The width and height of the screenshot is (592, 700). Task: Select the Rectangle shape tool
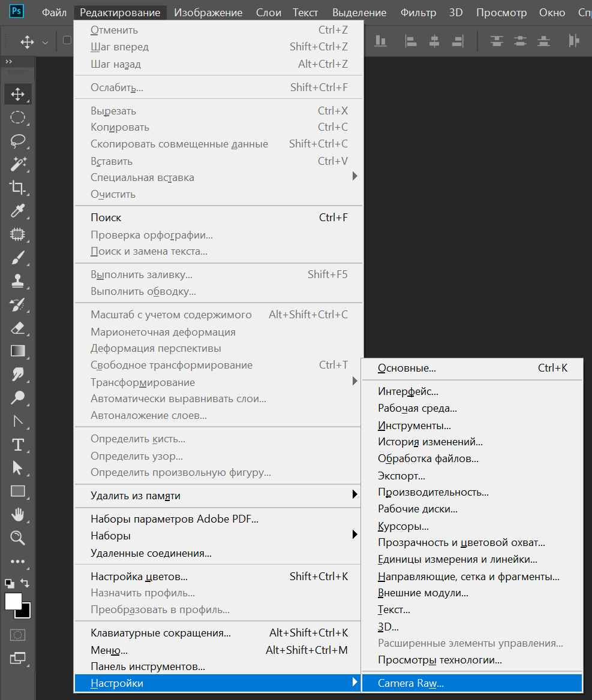18,491
